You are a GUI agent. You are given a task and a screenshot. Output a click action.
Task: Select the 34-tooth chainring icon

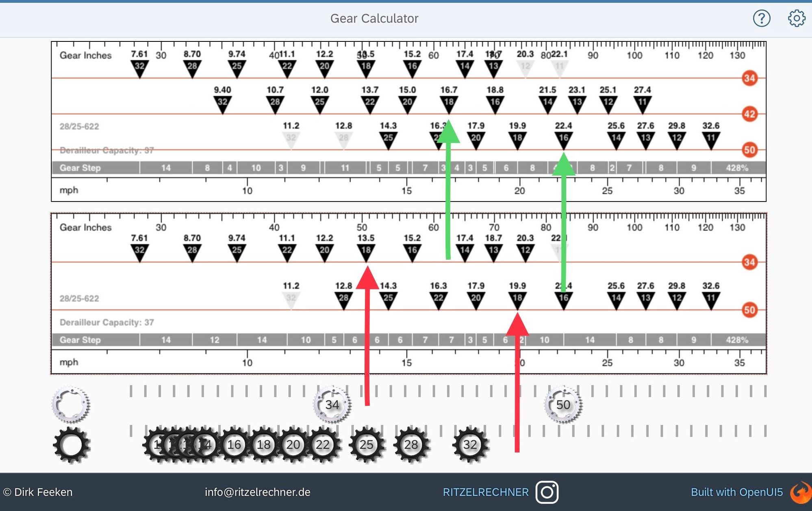(x=332, y=405)
